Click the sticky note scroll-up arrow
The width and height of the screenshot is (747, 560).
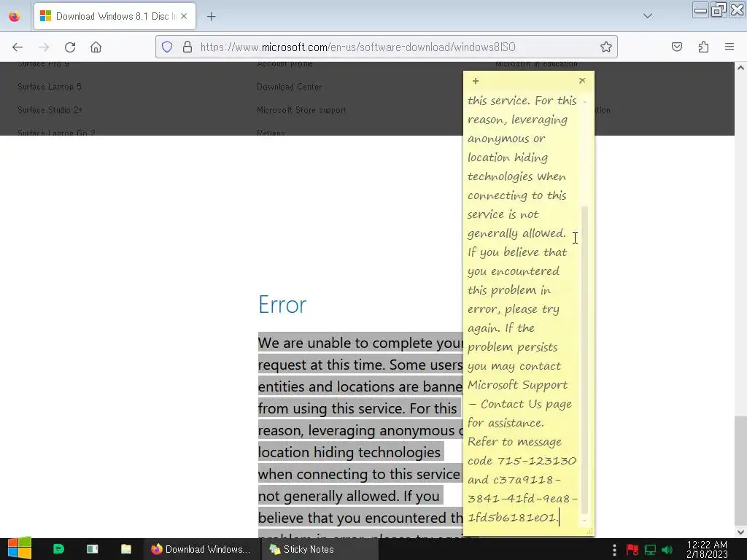point(585,101)
